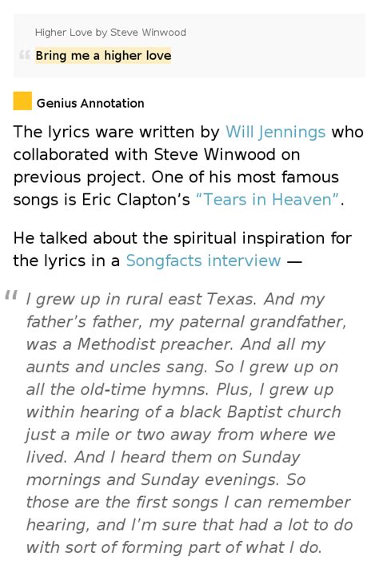Viewport: 379px width, 588px height.
Task: Click the final line "with sort of forming part"
Action: coord(174,547)
